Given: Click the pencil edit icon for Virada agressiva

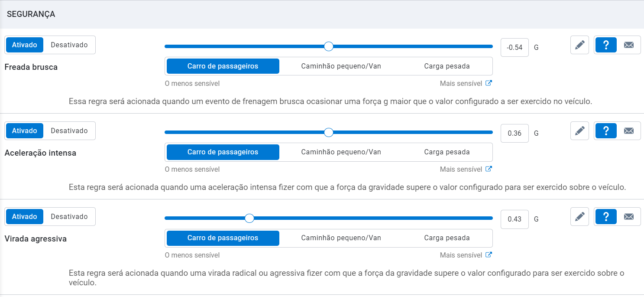Looking at the screenshot, I should 579,216.
